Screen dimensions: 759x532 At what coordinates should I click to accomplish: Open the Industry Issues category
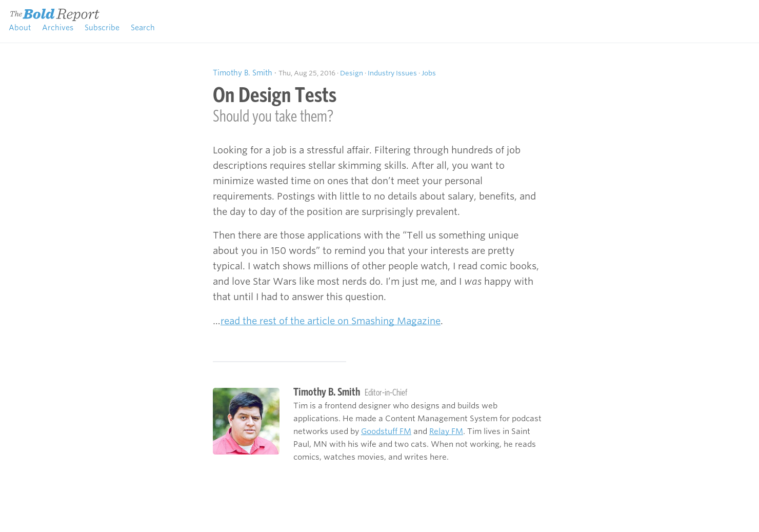(392, 73)
